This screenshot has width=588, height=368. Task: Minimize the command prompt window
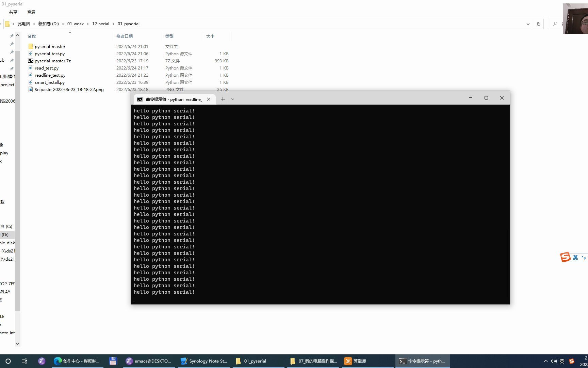coord(471,98)
